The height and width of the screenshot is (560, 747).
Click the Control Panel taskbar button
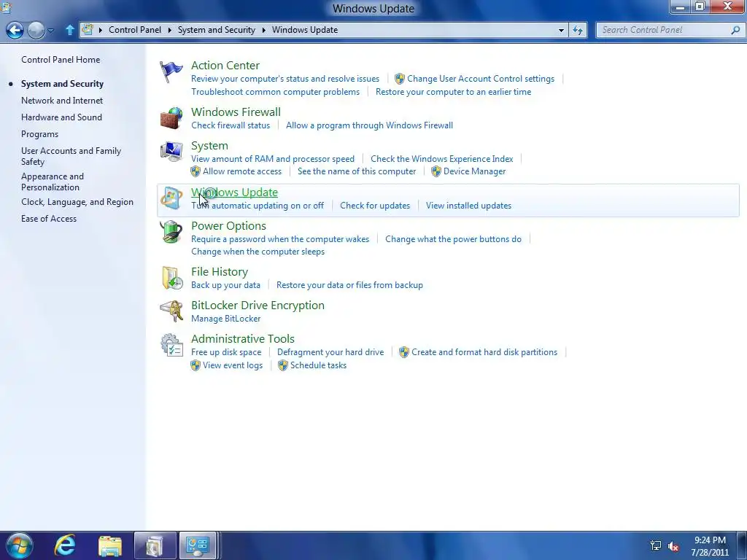pyautogui.click(x=198, y=545)
